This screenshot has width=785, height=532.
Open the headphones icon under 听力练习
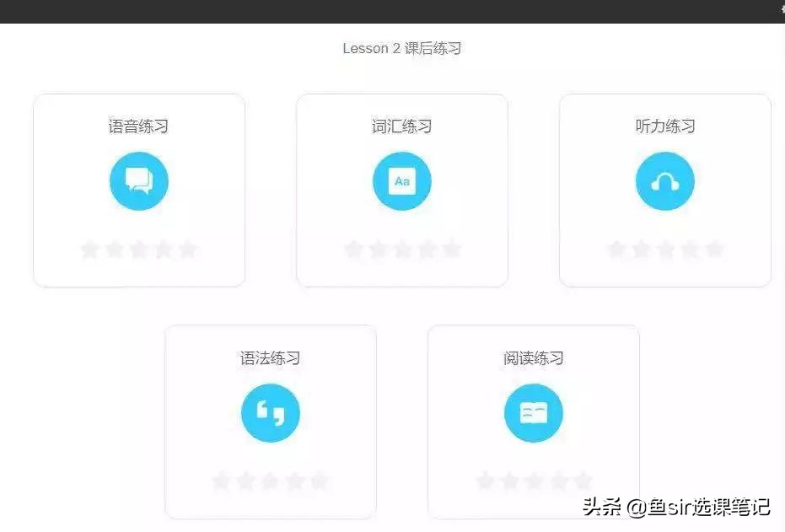tap(665, 180)
